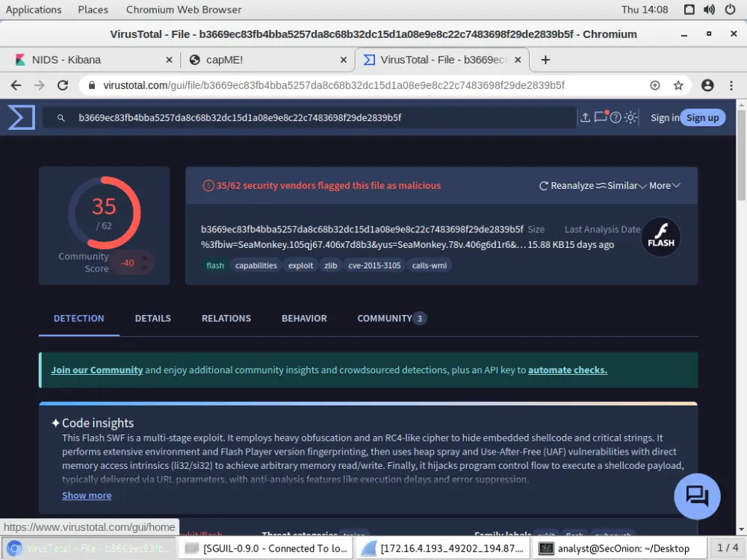Bookmark the page with the star icon
The image size is (747, 560).
tap(678, 84)
